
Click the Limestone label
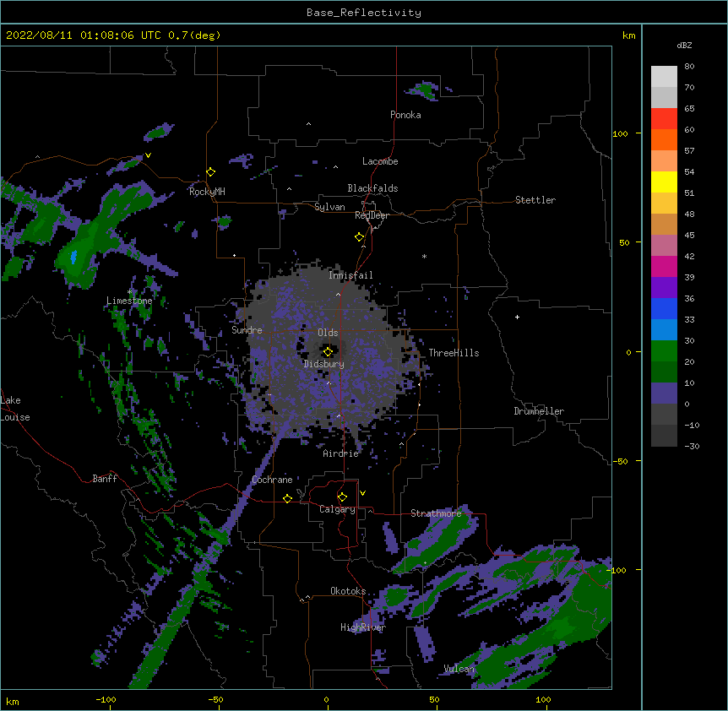[129, 301]
